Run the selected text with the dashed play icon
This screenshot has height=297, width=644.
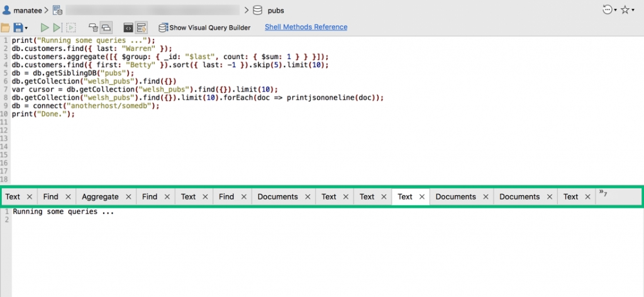point(71,28)
